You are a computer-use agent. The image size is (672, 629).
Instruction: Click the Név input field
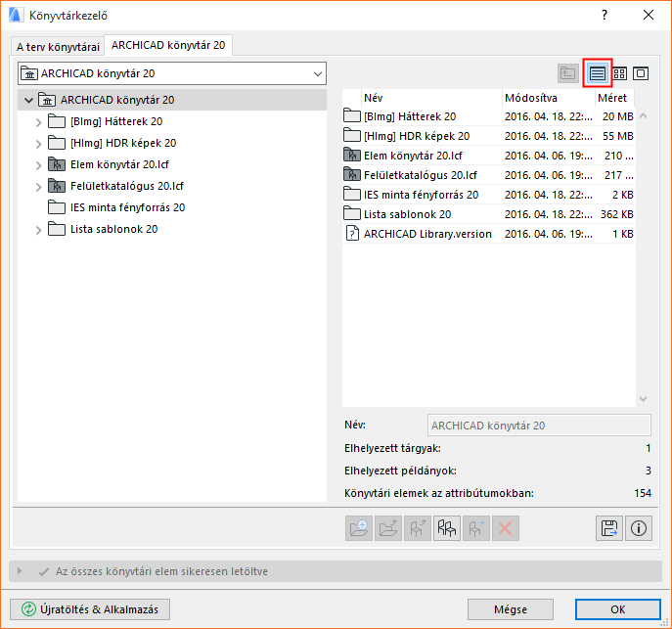pyautogui.click(x=539, y=426)
